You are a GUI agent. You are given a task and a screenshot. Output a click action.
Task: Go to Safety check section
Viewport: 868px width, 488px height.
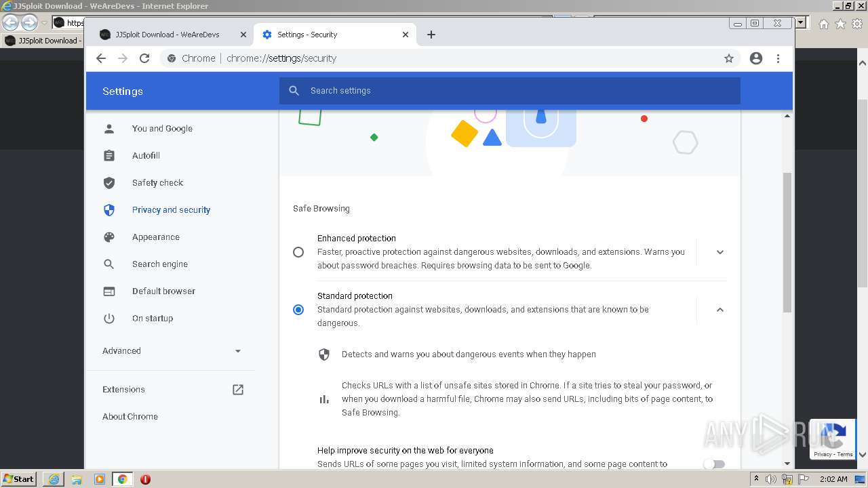(x=157, y=182)
